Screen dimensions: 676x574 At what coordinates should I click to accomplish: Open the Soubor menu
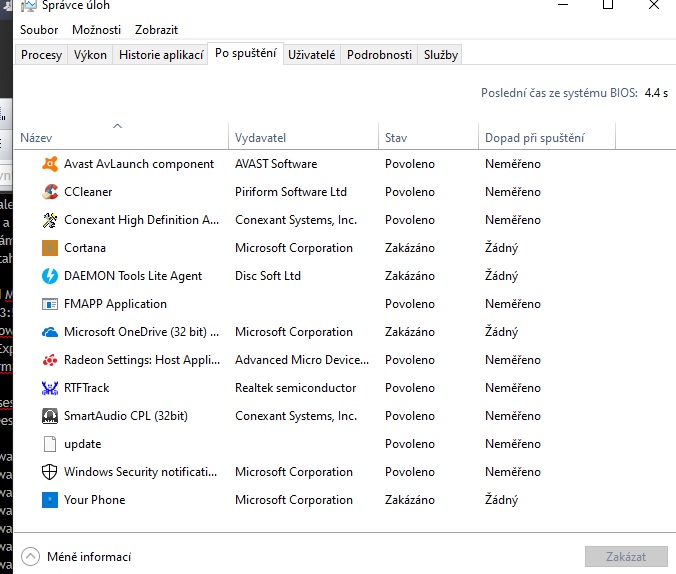point(39,30)
